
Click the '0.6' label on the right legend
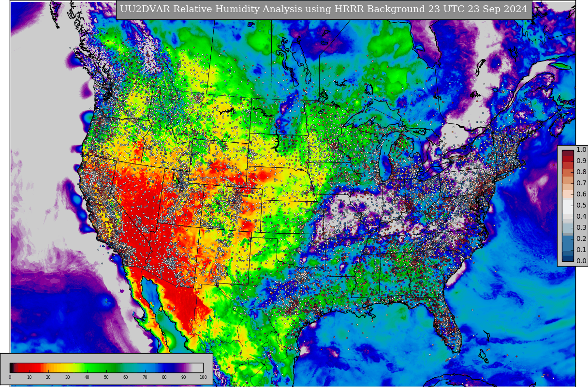581,194
